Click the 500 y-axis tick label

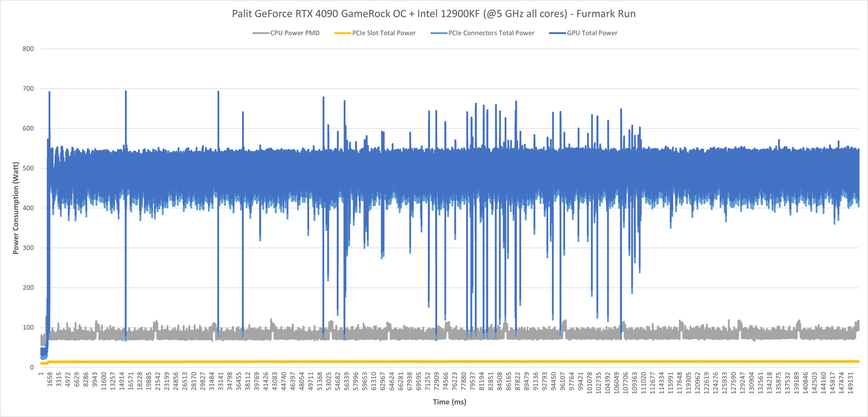pyautogui.click(x=28, y=168)
